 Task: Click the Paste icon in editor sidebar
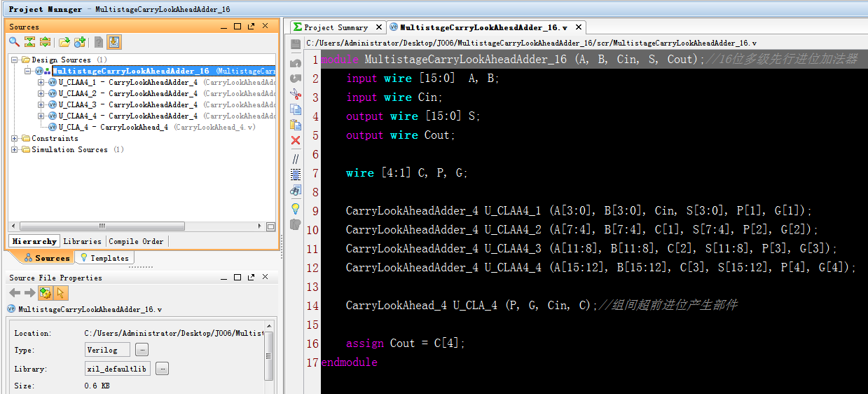[x=296, y=125]
